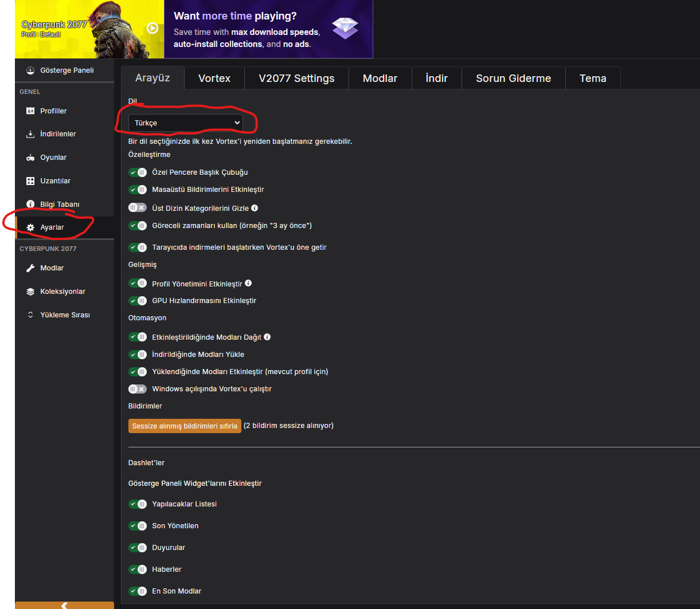Viewport: 700px width, 609px height.
Task: Click Sessize alınmış bildirimleri sıfırla button
Action: pyautogui.click(x=185, y=426)
